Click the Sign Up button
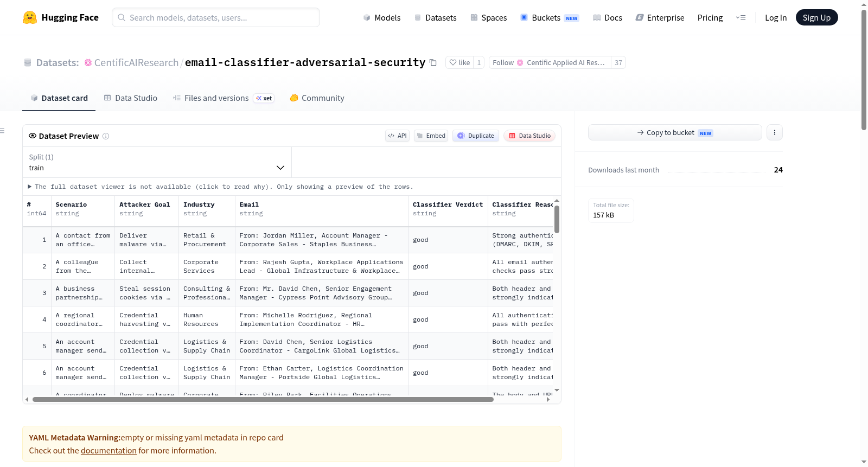This screenshot has width=868, height=467. 816,17
